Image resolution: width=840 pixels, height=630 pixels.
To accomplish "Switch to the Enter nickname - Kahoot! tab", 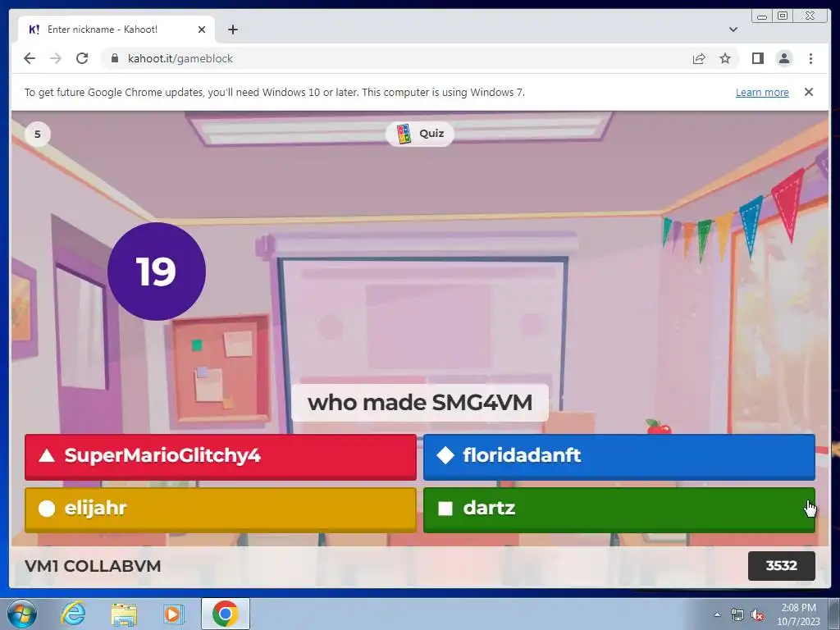I will click(116, 30).
